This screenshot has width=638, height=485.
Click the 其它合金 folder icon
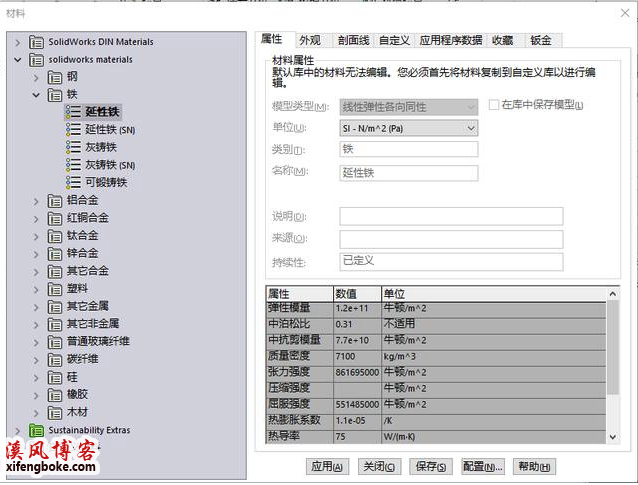pyautogui.click(x=55, y=271)
